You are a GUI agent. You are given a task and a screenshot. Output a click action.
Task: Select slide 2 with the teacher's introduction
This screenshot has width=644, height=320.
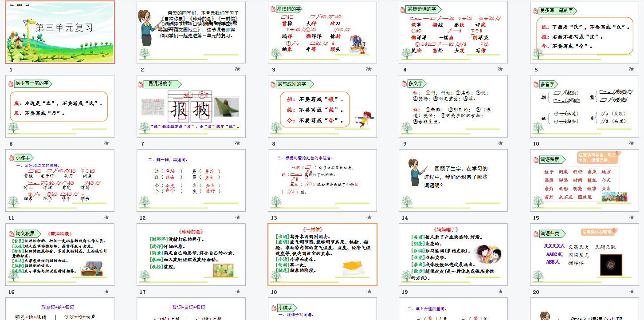191,32
